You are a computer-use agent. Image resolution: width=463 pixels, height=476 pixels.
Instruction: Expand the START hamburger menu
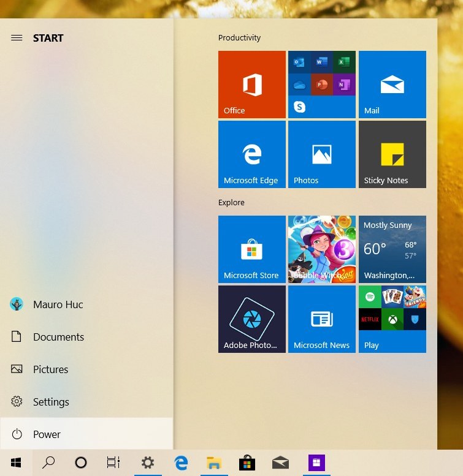[x=17, y=38]
